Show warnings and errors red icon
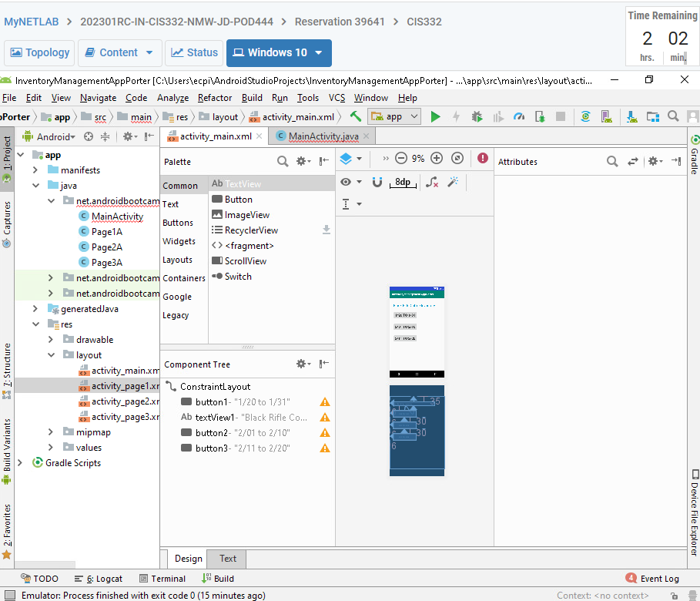This screenshot has height=601, width=700. [x=483, y=158]
